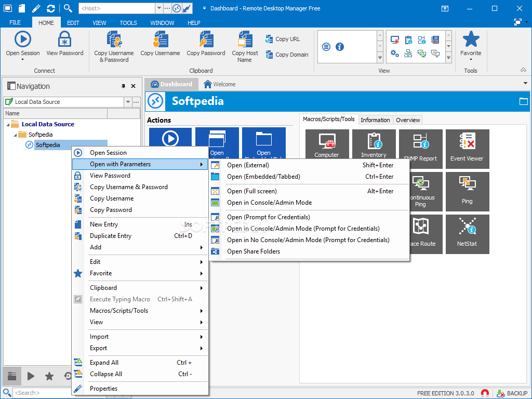The height and width of the screenshot is (399, 532).
Task: Click the search magnifier in title bar
Action: (68, 8)
